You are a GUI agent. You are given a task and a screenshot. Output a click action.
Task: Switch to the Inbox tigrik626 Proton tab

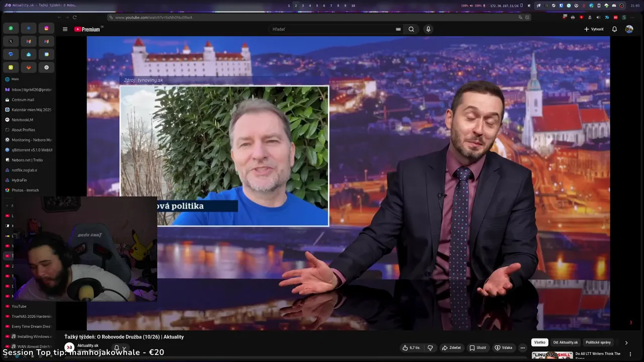pos(28,89)
